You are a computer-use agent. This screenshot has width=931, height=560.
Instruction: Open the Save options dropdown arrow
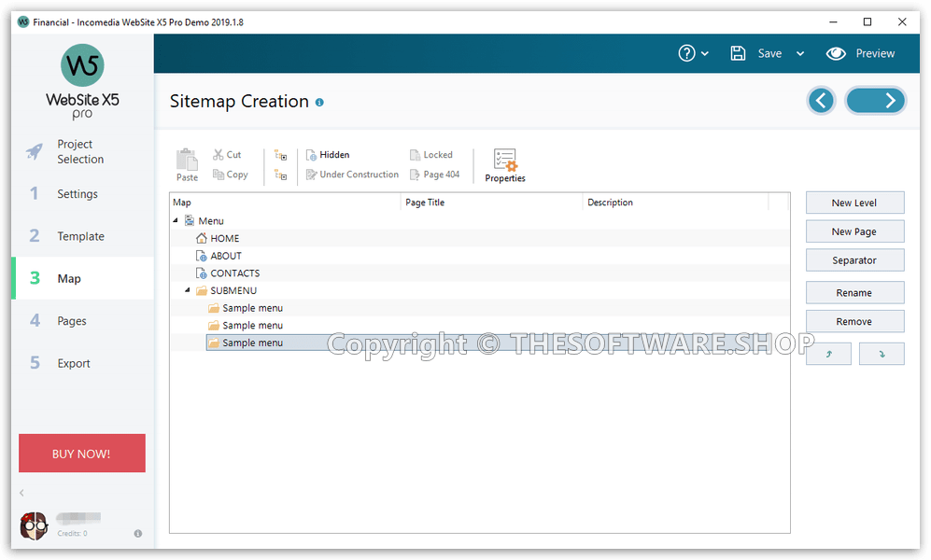tap(800, 53)
